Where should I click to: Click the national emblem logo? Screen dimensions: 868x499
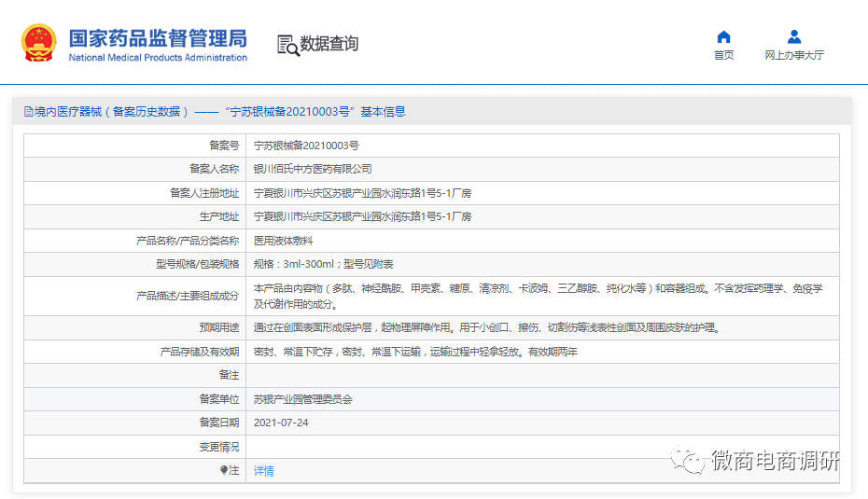point(39,43)
